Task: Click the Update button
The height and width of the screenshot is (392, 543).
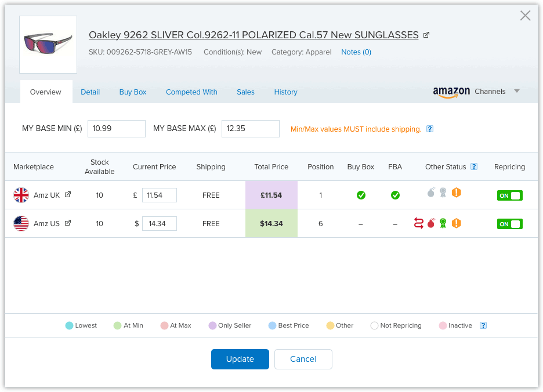Action: click(x=240, y=359)
